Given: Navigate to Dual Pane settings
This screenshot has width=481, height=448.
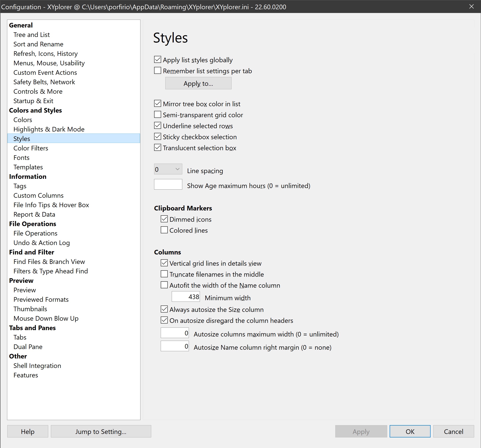Looking at the screenshot, I should click(28, 347).
